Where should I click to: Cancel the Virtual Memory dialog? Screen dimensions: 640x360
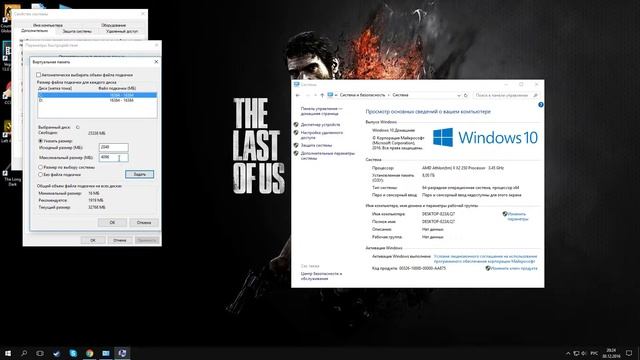[144, 222]
